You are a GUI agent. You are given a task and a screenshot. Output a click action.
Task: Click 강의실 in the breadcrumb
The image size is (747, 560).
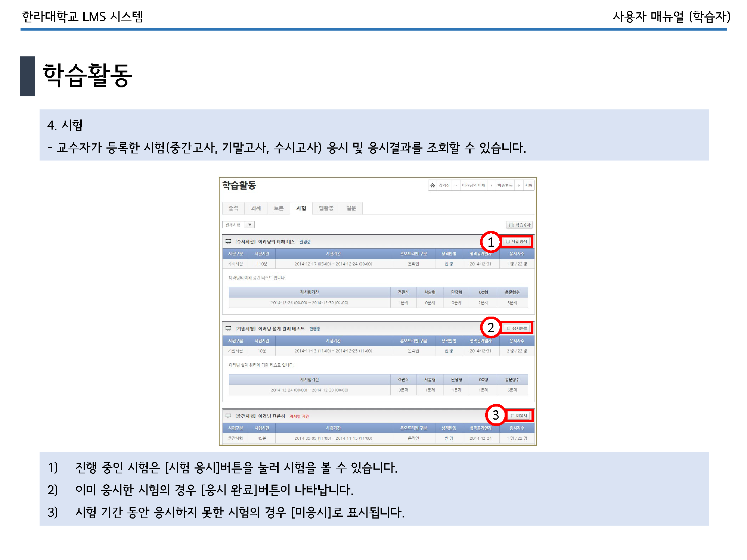tap(444, 185)
